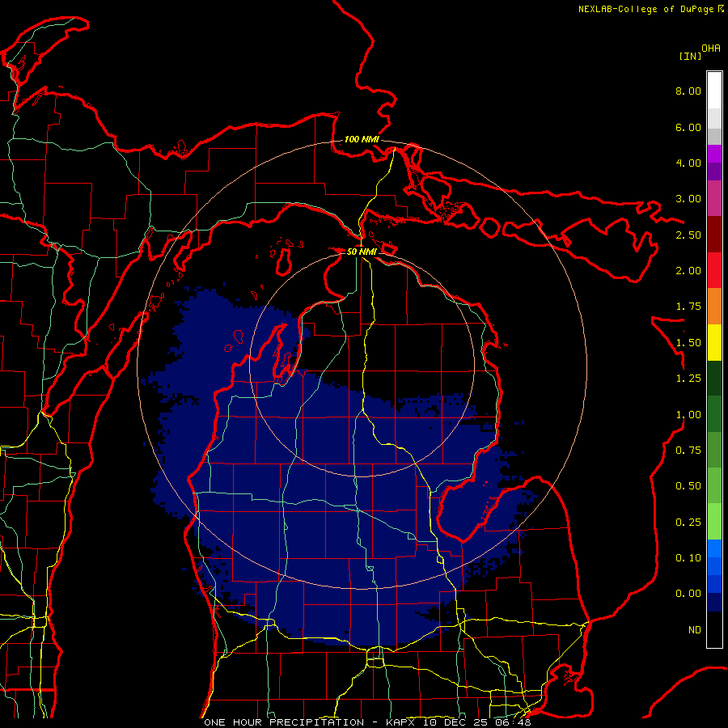The height and width of the screenshot is (728, 728).
Task: Click the white 8.00 inch legend swatch
Action: point(714,91)
